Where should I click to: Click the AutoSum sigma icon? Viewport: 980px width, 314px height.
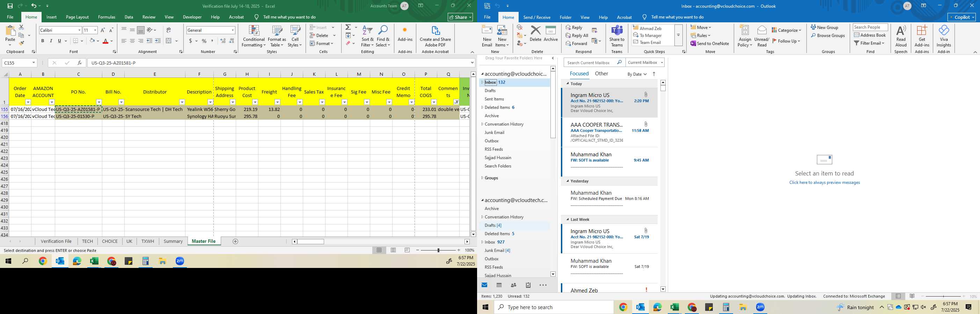pos(348,27)
